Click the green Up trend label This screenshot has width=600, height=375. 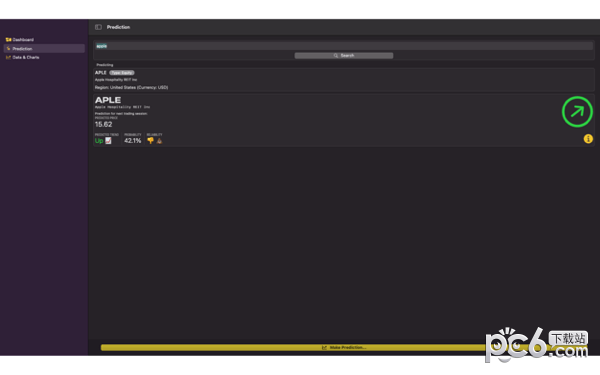[x=99, y=141]
